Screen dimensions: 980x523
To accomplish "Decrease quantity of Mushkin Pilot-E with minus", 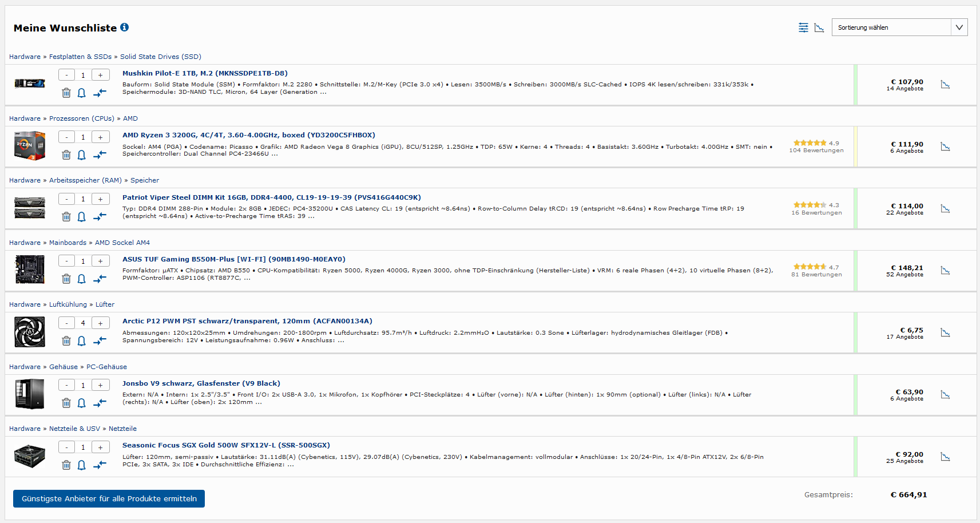I will 66,75.
